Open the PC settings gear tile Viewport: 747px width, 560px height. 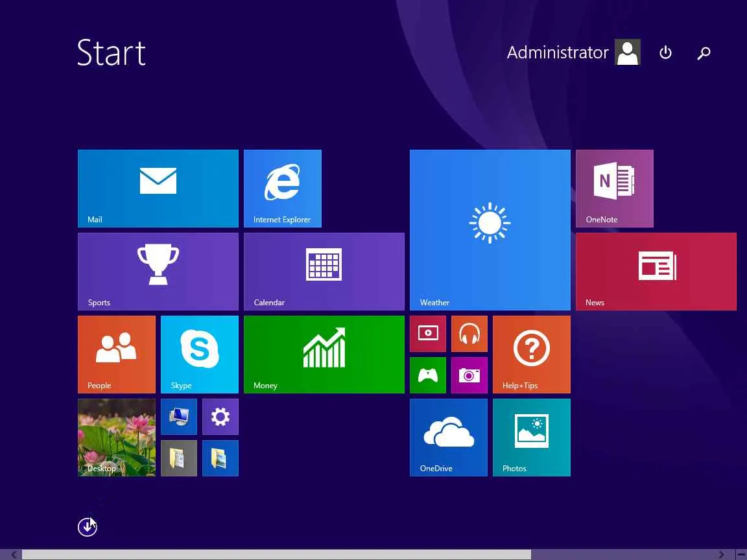click(x=220, y=417)
